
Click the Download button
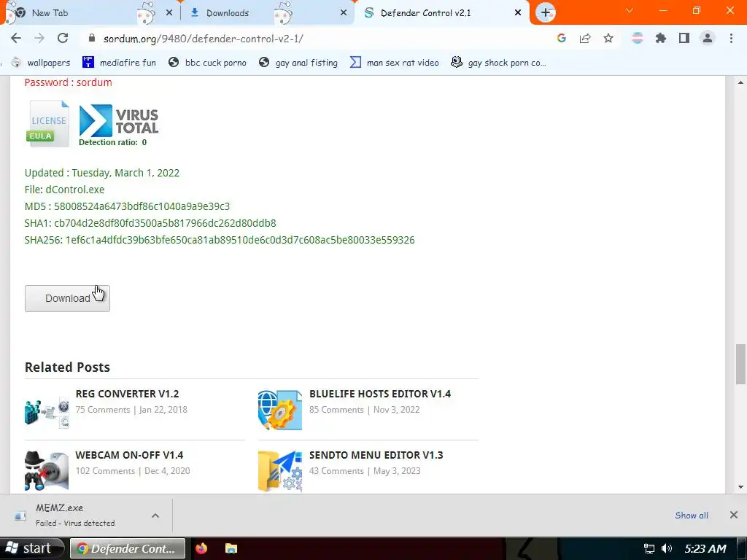click(67, 298)
